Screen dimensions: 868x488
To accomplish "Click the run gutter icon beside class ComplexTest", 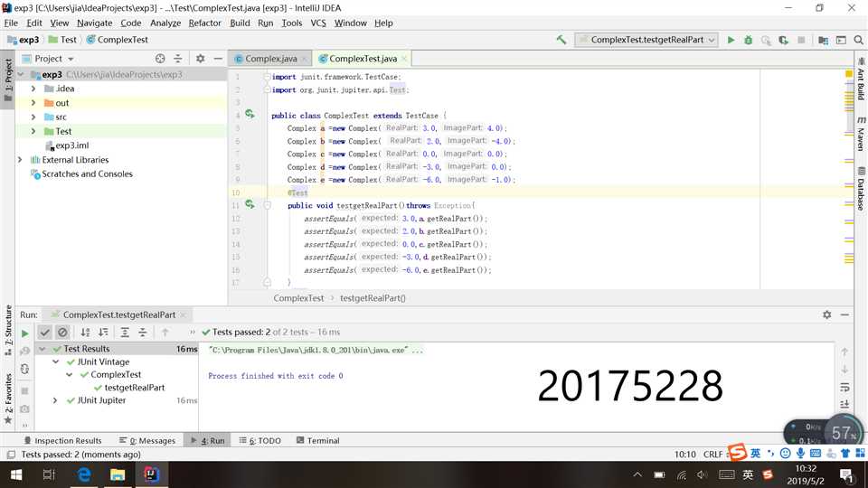I will click(250, 114).
